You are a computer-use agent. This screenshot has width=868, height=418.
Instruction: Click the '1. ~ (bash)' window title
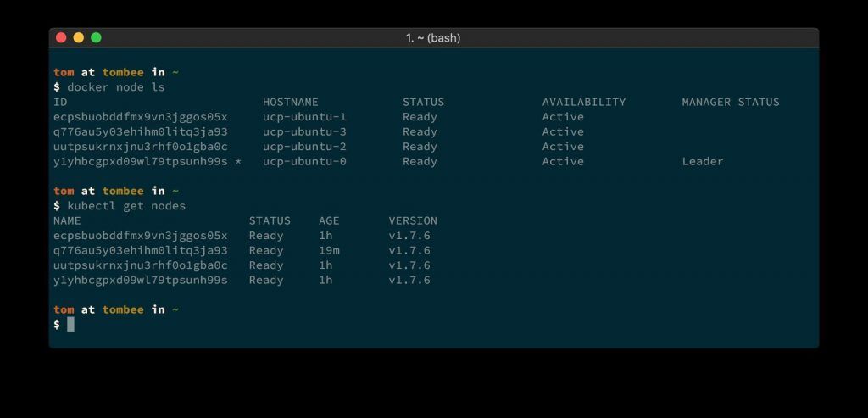433,37
